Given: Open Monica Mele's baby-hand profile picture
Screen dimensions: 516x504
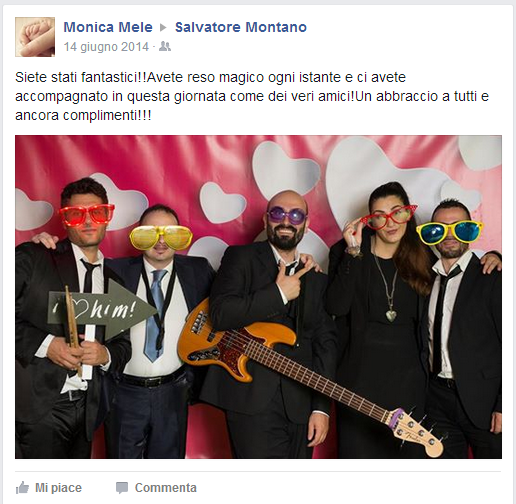Looking at the screenshot, I should (x=35, y=37).
